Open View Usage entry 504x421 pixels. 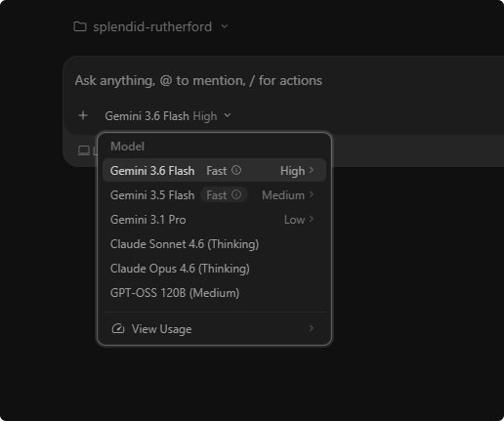coord(214,328)
